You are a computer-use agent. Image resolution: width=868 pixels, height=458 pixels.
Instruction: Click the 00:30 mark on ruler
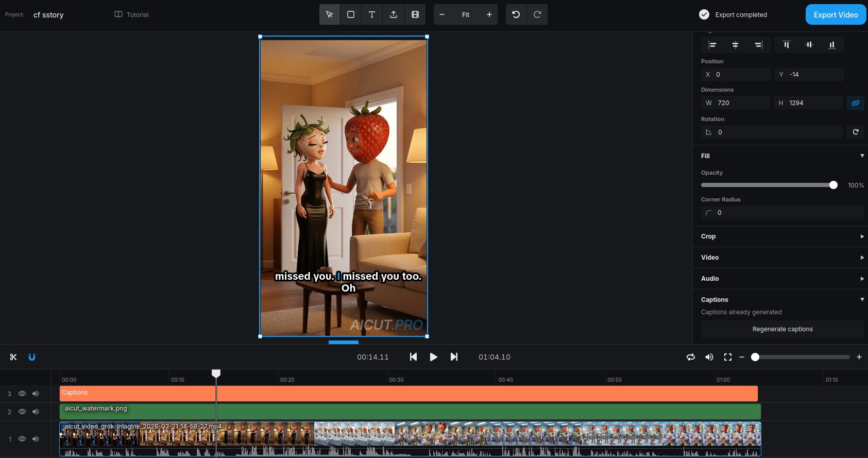[396, 380]
